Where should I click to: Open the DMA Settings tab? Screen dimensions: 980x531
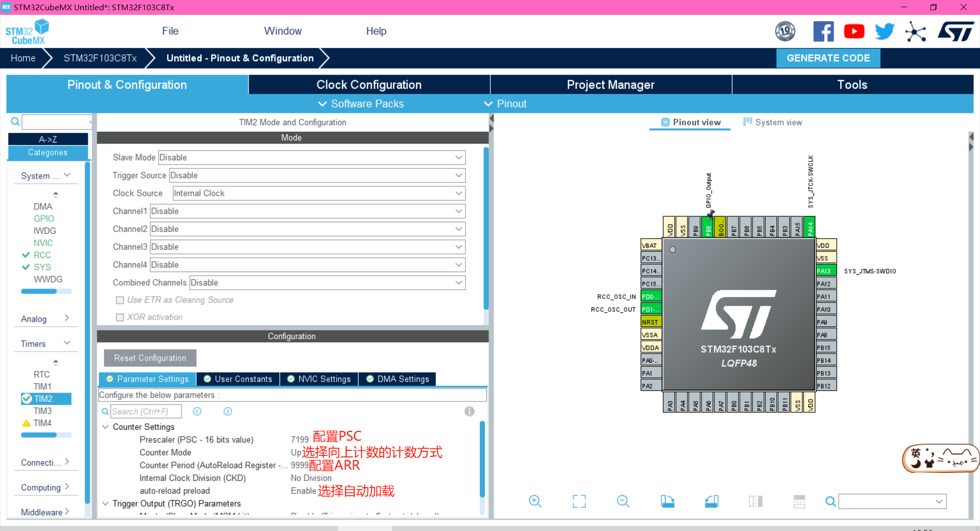398,379
